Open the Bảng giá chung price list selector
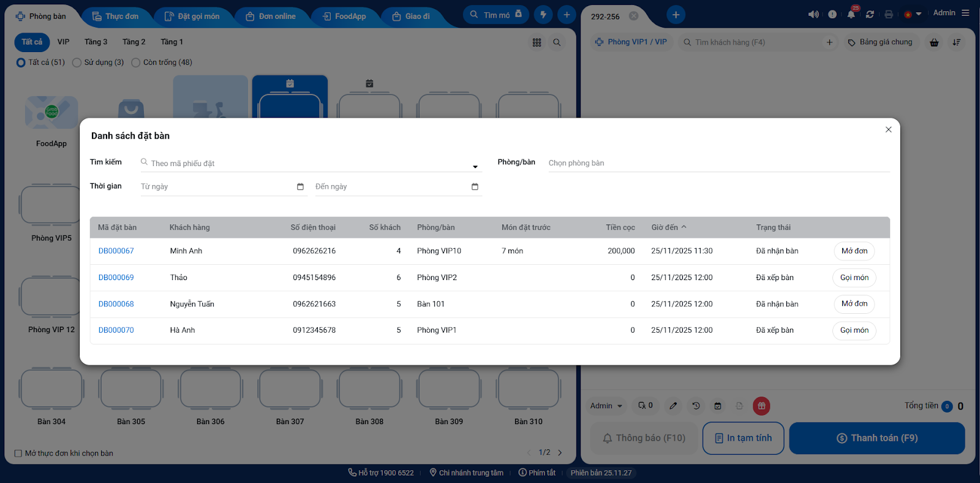The width and height of the screenshot is (980, 483). pos(880,42)
